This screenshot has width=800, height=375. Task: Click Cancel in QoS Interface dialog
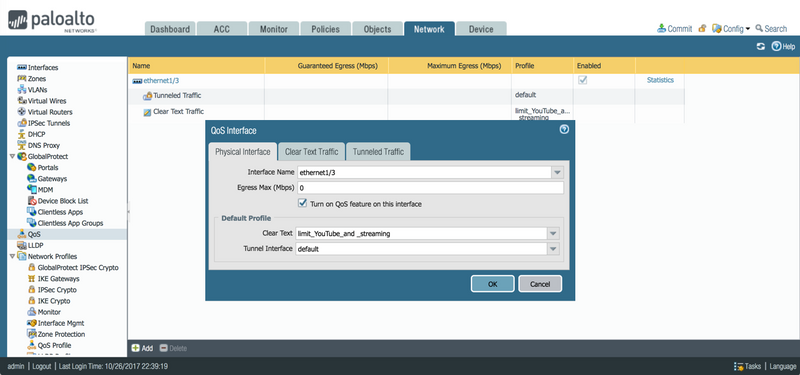point(540,284)
